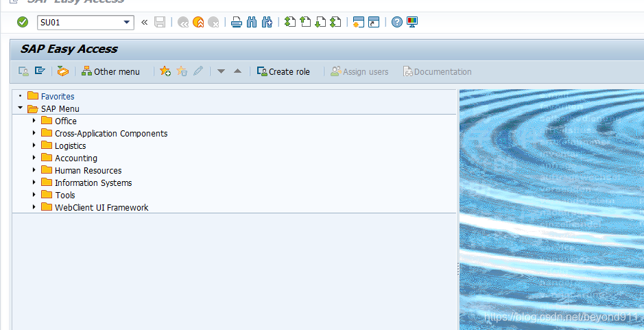Go to the last page icon
This screenshot has height=330, width=644.
[x=335, y=22]
